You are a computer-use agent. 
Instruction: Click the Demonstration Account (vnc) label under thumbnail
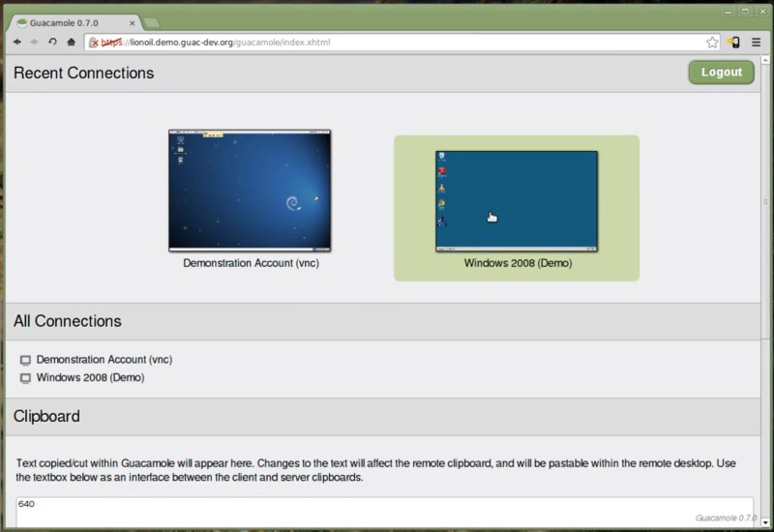coord(252,263)
